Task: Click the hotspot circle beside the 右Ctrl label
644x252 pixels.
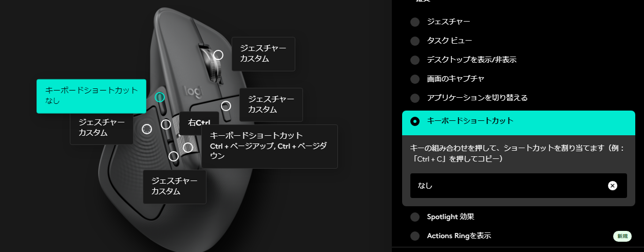Action: (x=166, y=124)
